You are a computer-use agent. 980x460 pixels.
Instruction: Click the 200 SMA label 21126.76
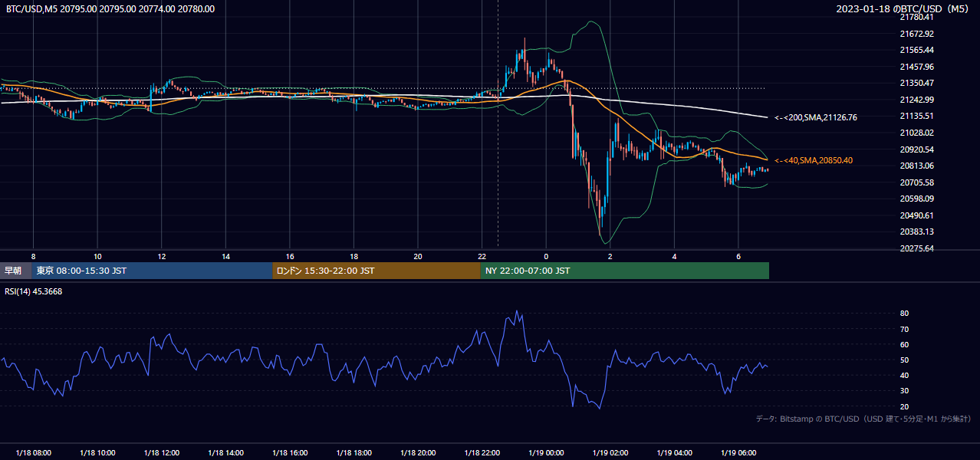[x=816, y=117]
